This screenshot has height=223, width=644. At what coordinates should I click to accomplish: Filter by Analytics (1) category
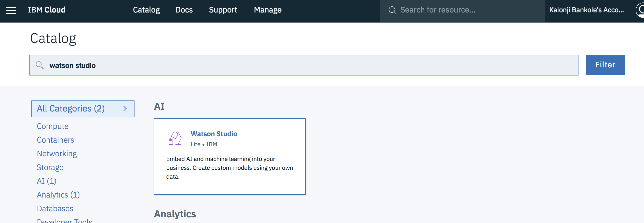(58, 195)
